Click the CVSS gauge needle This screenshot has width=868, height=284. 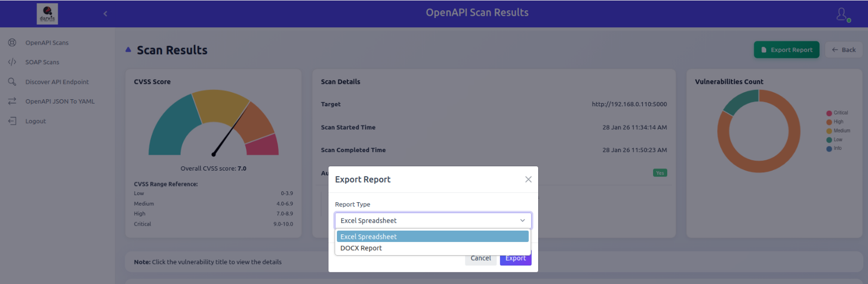pos(231,129)
